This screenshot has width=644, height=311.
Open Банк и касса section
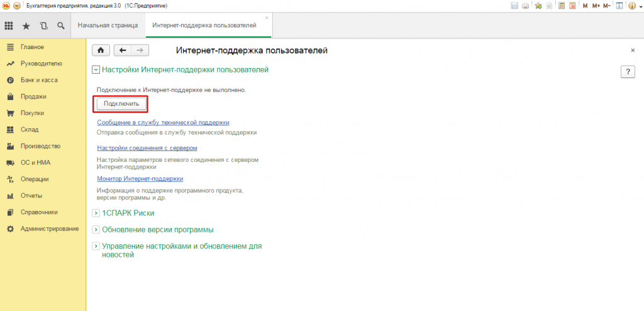pos(43,80)
